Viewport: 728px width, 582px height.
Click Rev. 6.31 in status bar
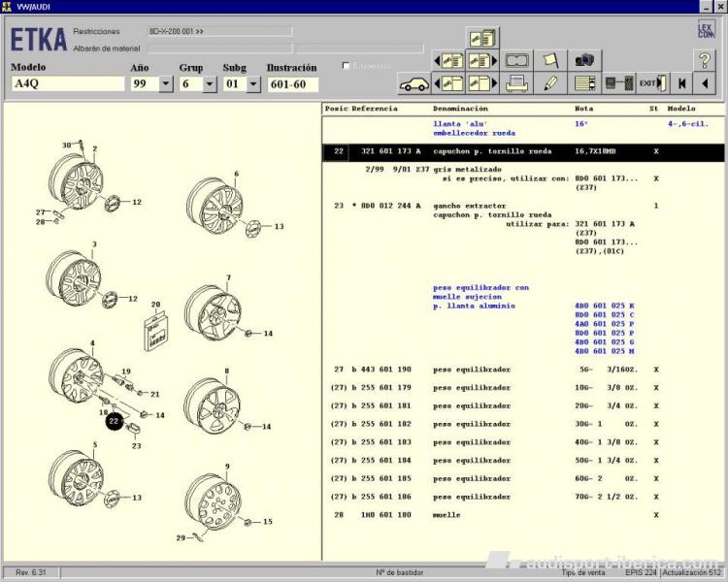31,572
